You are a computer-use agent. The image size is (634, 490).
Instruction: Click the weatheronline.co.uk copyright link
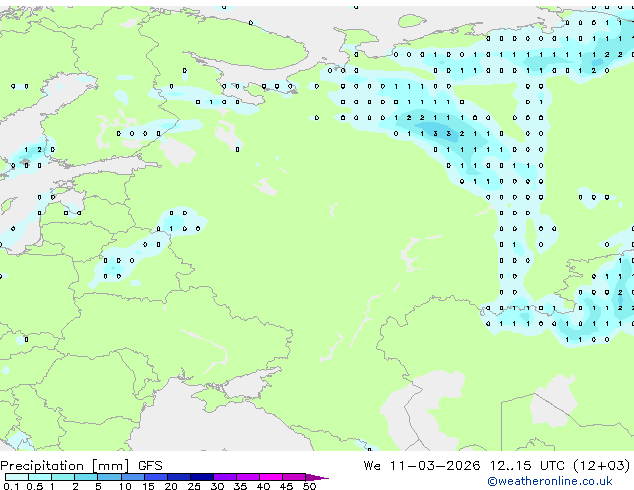coord(550,481)
